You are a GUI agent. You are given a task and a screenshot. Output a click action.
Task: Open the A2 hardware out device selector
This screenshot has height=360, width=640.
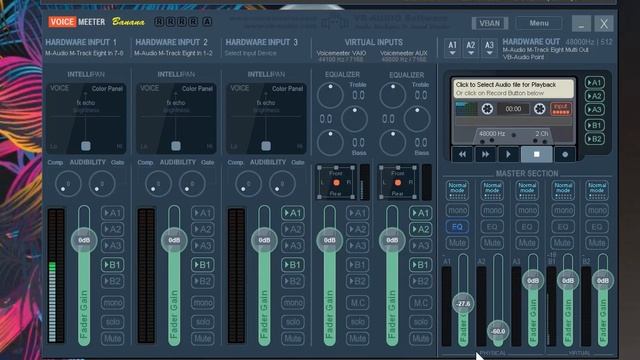click(471, 48)
